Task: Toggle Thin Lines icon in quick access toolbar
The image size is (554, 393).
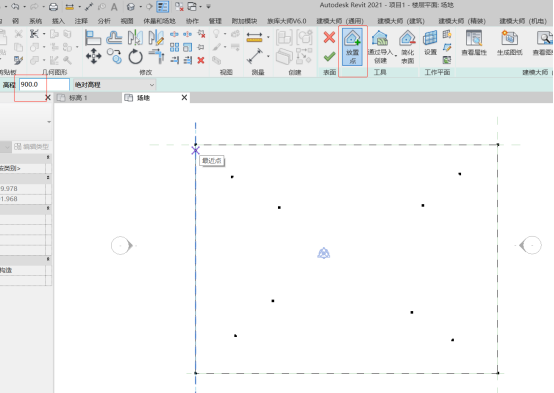Action: point(163,6)
